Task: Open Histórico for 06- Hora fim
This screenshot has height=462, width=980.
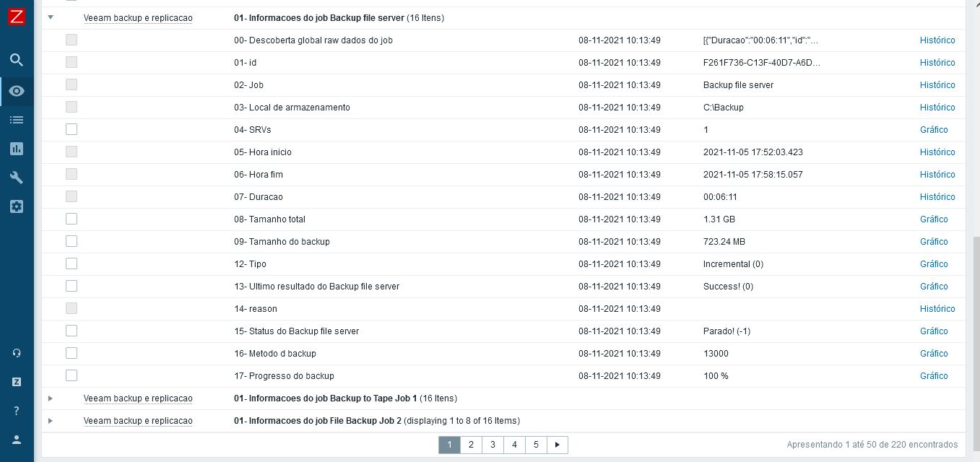Action: 937,175
